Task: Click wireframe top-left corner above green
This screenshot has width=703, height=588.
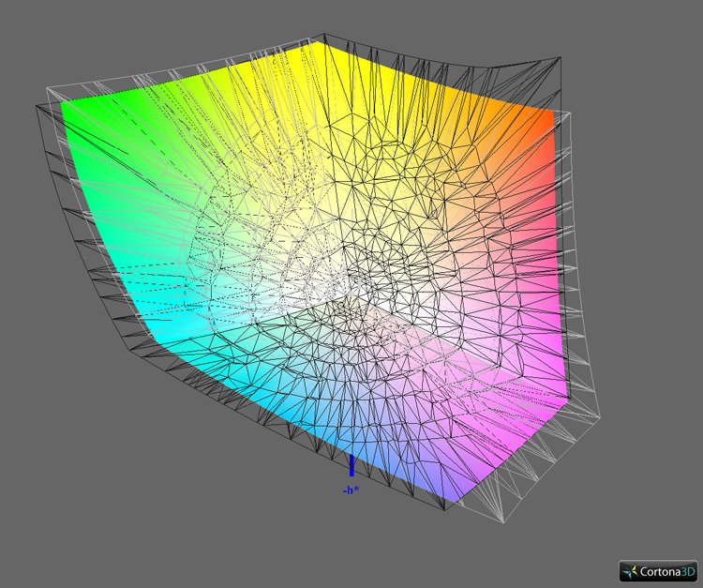Action: pyautogui.click(x=47, y=89)
